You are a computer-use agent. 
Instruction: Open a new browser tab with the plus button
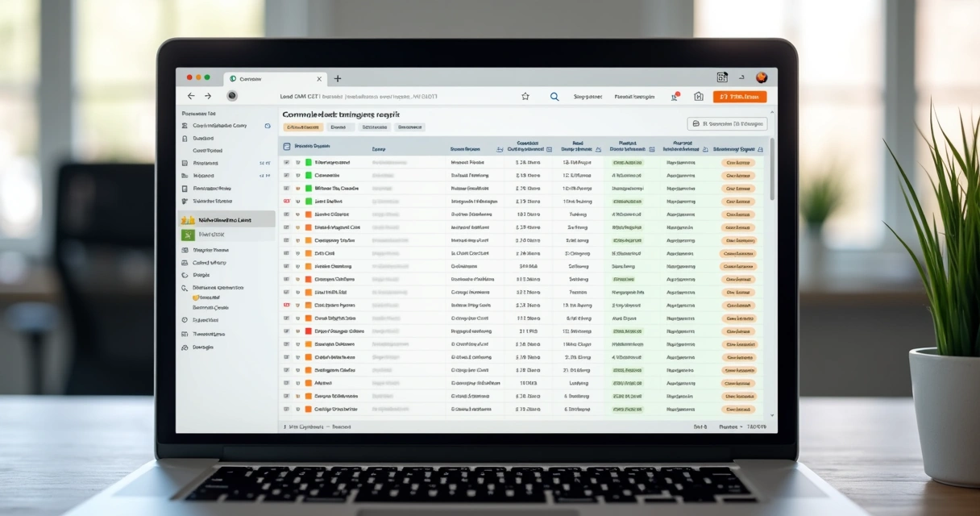[337, 78]
